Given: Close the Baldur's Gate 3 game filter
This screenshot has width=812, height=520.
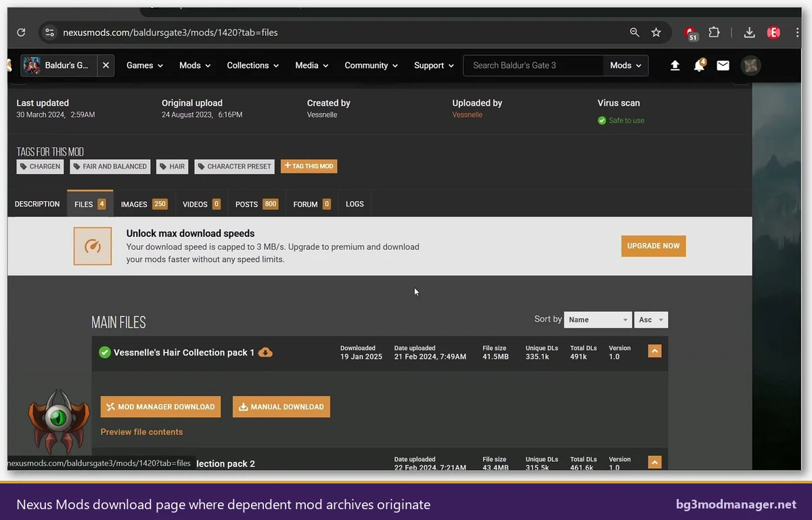Looking at the screenshot, I should tap(106, 66).
